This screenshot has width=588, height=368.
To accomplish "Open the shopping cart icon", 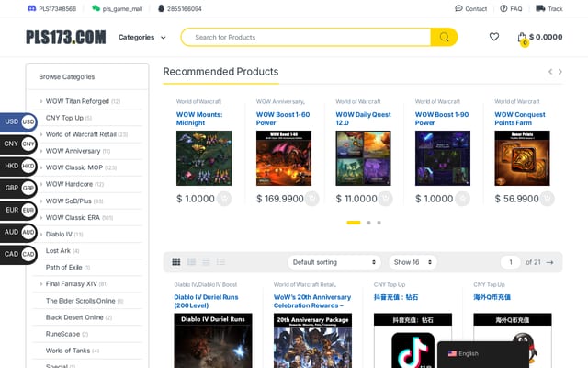I will coord(522,38).
